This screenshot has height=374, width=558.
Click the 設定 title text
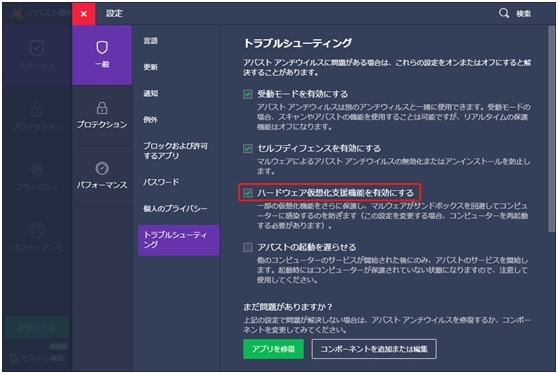click(x=114, y=14)
